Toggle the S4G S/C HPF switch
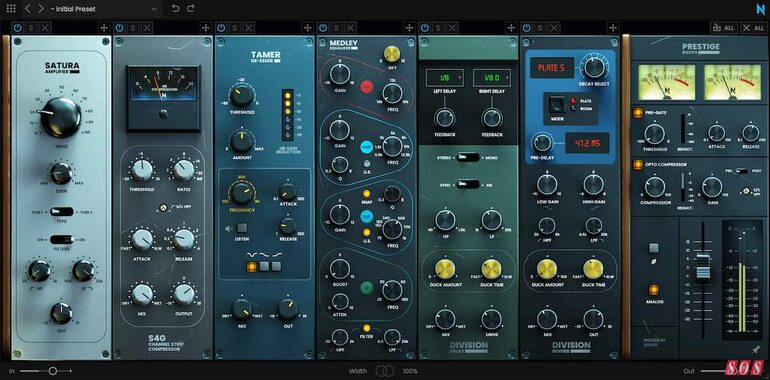This screenshot has height=380, width=770. pos(164,209)
